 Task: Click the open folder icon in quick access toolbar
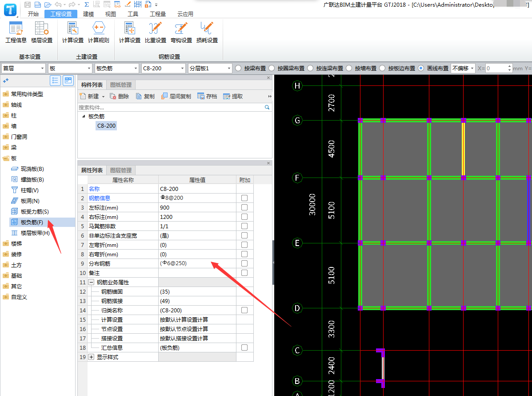point(48,4)
